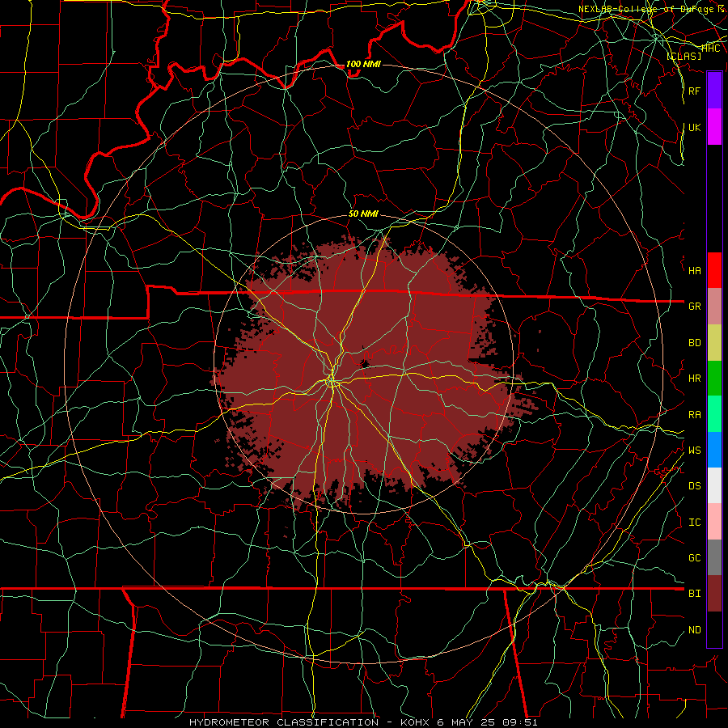Select the yellow BD legend color swatch

point(714,342)
